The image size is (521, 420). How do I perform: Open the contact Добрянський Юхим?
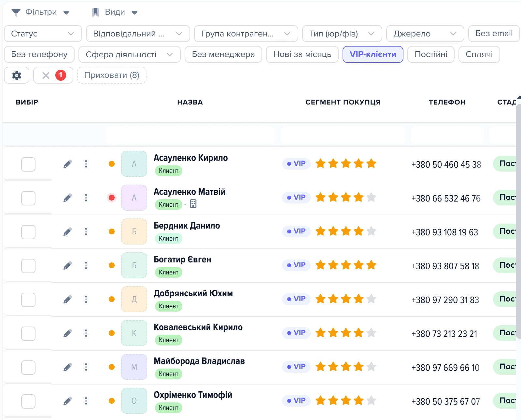(193, 293)
